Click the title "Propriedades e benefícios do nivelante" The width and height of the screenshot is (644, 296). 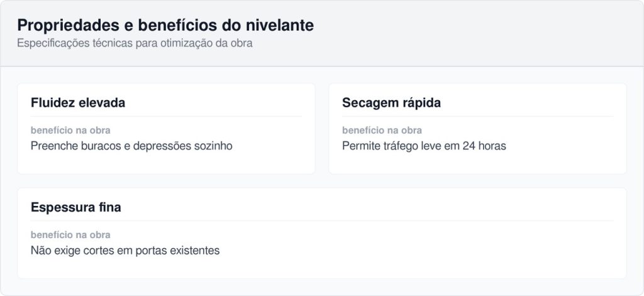point(165,26)
